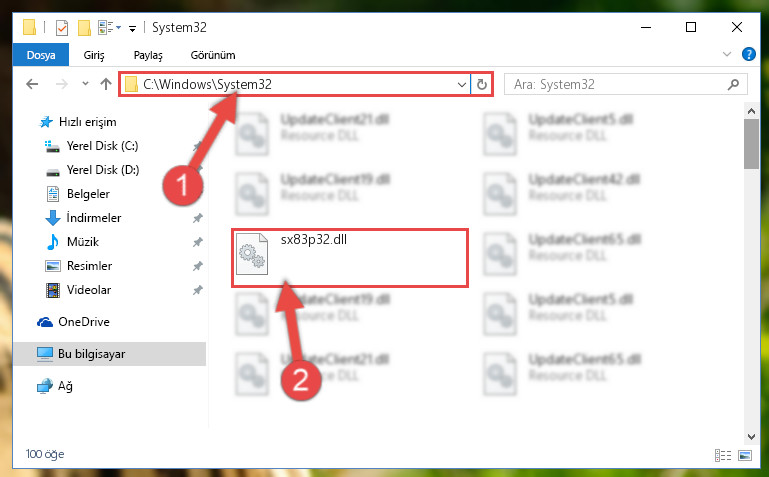The height and width of the screenshot is (477, 769).
Task: Open recent locations dropdown arrow
Action: pos(85,84)
